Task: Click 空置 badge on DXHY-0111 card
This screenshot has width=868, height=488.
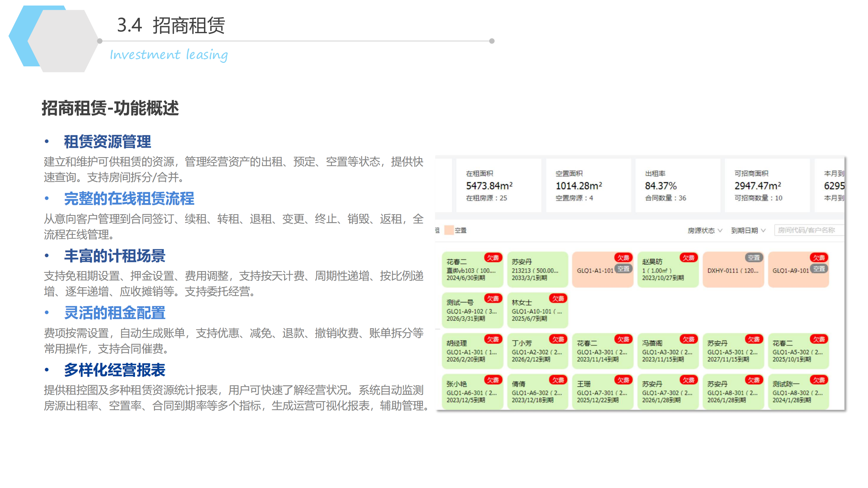Action: point(753,258)
